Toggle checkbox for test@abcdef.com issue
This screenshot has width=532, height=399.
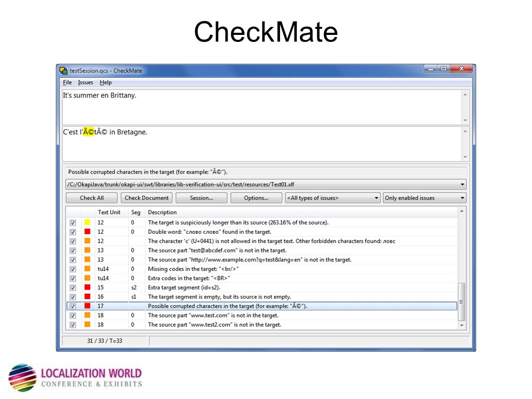pos(73,250)
